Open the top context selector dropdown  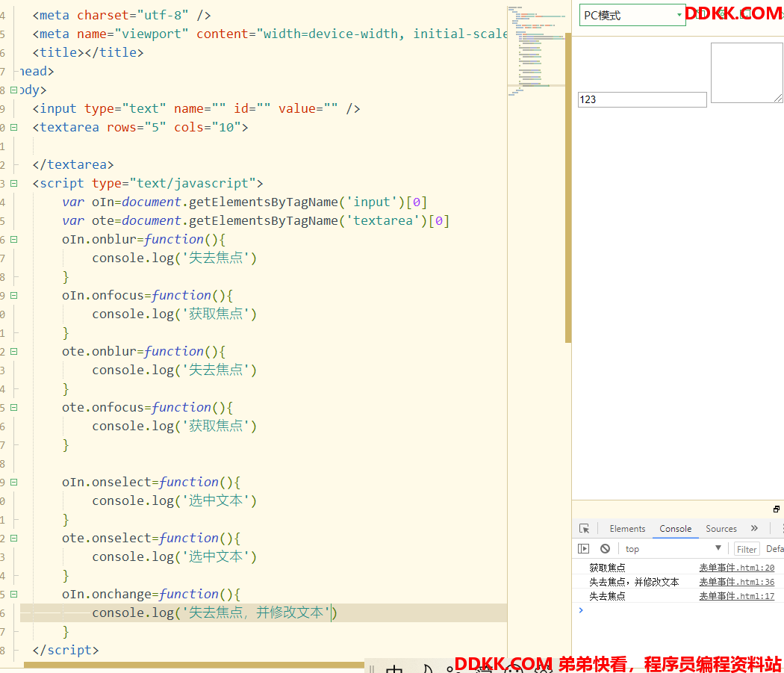673,549
